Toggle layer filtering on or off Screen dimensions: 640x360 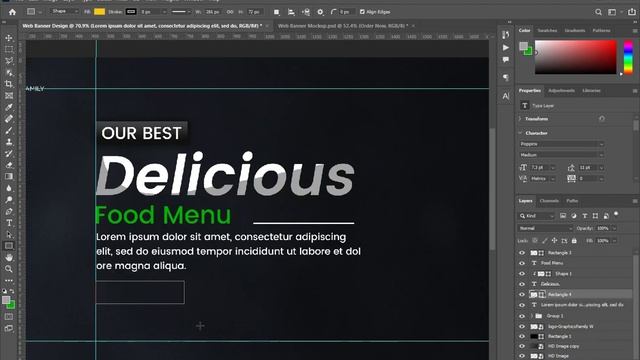point(616,214)
